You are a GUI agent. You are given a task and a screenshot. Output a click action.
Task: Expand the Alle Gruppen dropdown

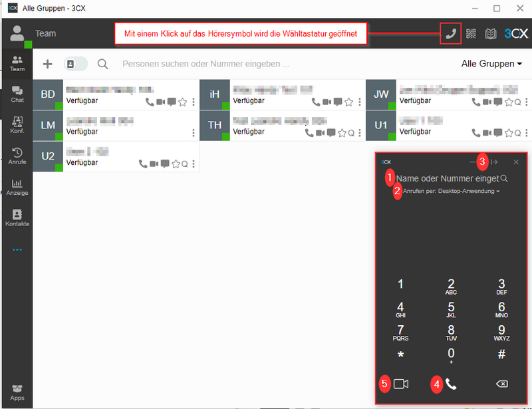point(491,63)
